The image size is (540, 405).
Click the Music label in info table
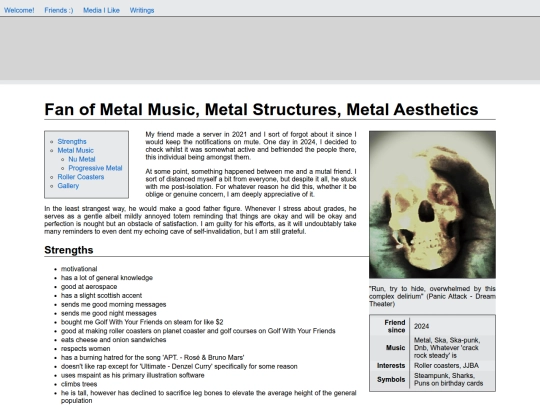[x=395, y=348]
